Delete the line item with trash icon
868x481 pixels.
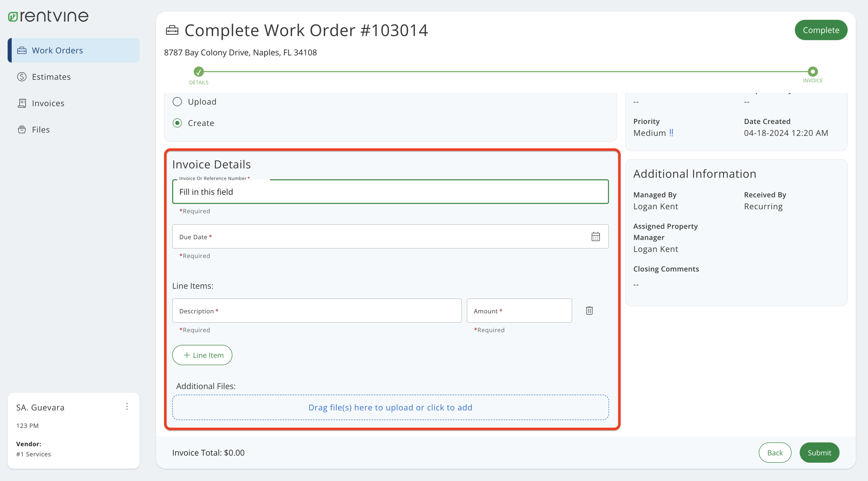click(x=589, y=311)
